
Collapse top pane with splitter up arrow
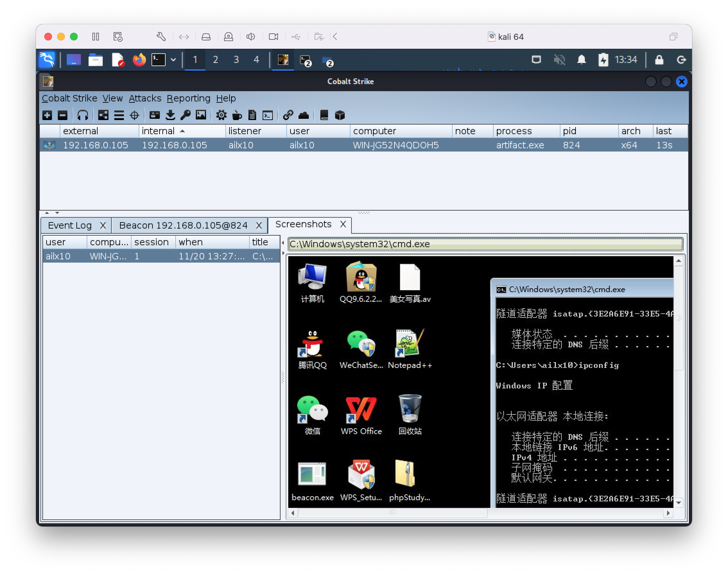pos(47,213)
